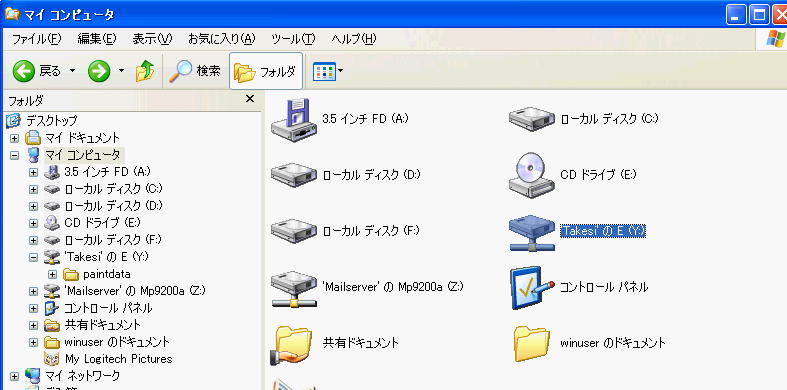Click the Windows flag logo in toolbar corner

(x=775, y=39)
